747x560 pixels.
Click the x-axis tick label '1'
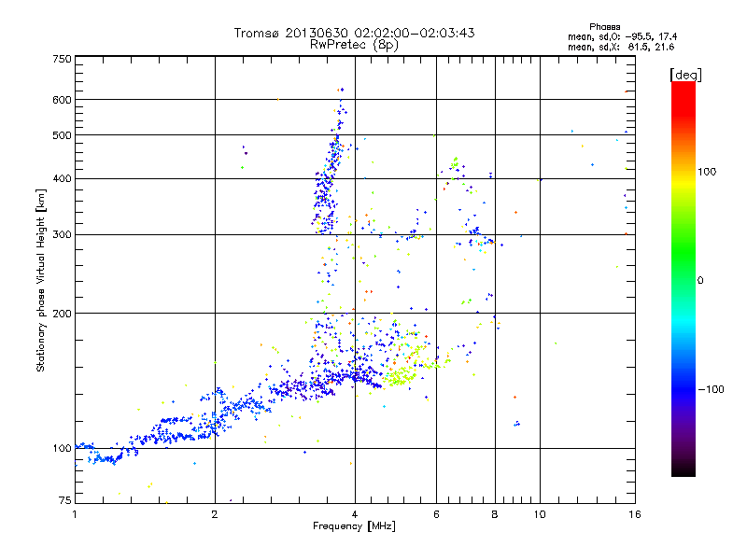tap(75, 514)
